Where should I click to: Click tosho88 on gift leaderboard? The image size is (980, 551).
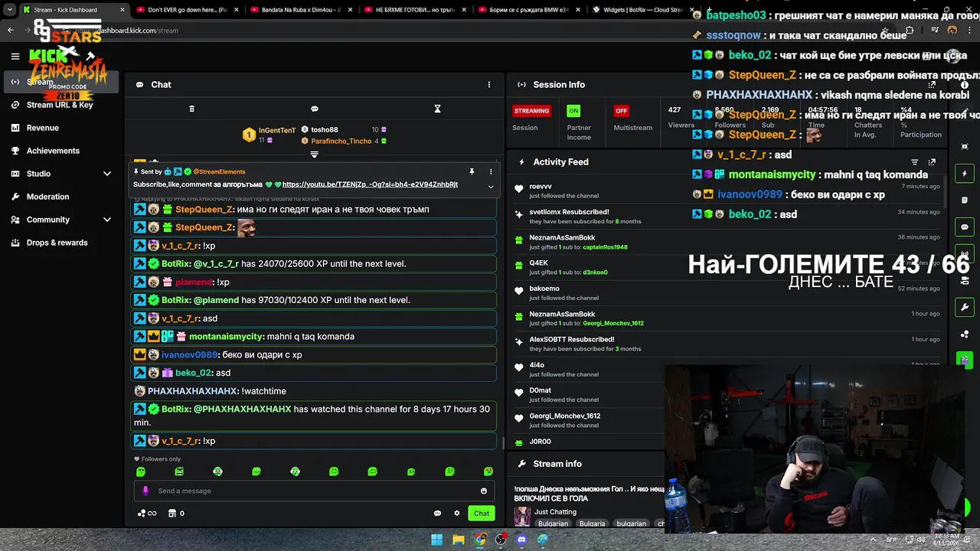(325, 130)
